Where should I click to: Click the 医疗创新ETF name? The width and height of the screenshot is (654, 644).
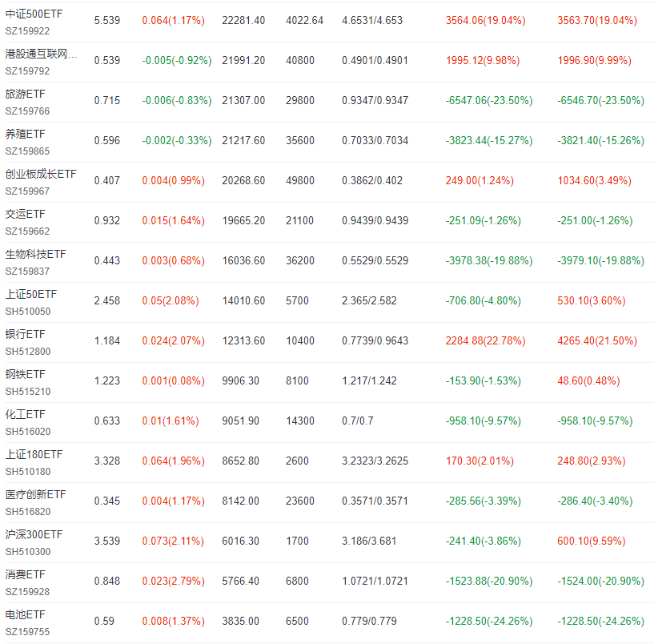coord(35,494)
